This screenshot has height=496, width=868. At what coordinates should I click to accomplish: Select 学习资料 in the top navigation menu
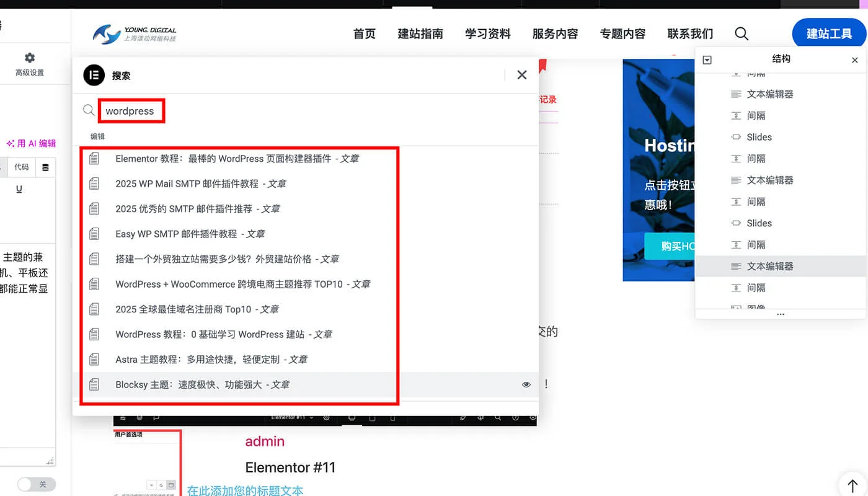point(487,34)
